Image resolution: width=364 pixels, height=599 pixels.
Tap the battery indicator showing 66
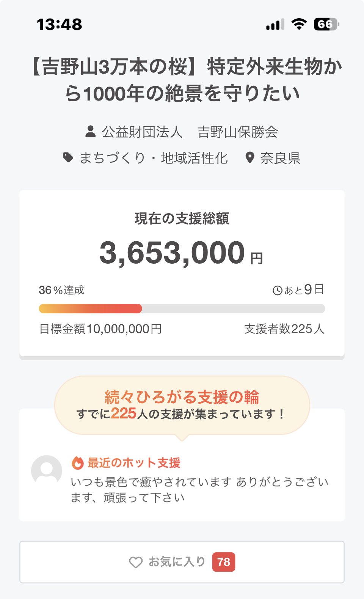pos(326,25)
